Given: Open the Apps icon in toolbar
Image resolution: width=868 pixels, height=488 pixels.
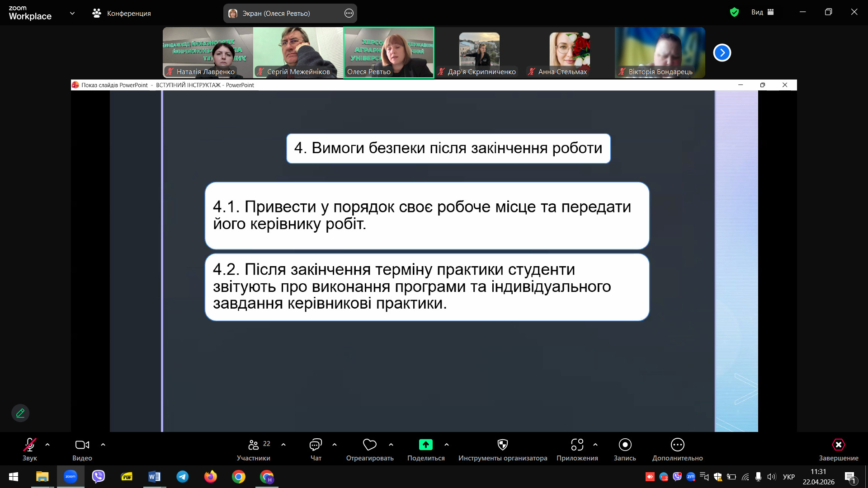Looking at the screenshot, I should pos(577,445).
